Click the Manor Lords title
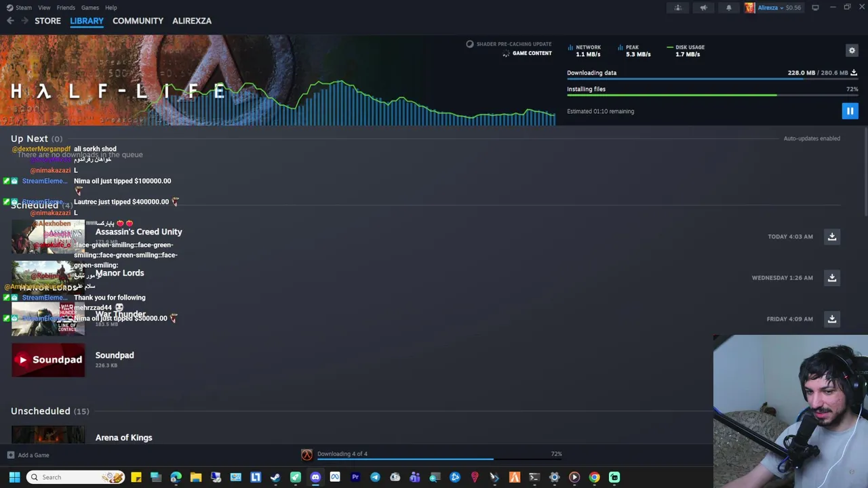 pos(119,273)
